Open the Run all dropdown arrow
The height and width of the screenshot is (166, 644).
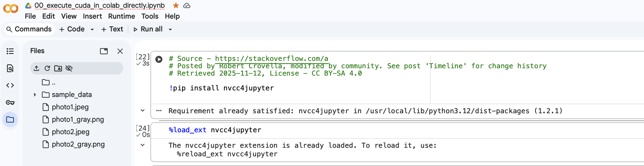[x=170, y=29]
